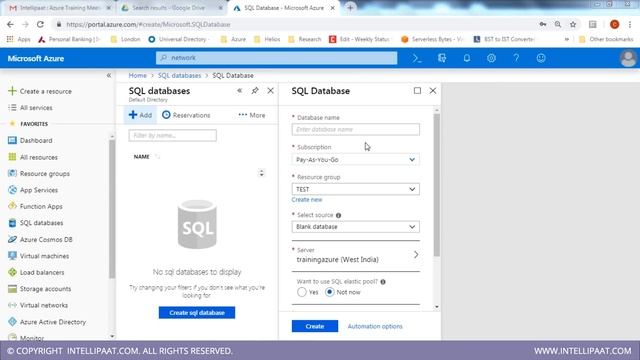This screenshot has width=640, height=360.
Task: Go back with browser back arrow
Action: click(x=10, y=24)
